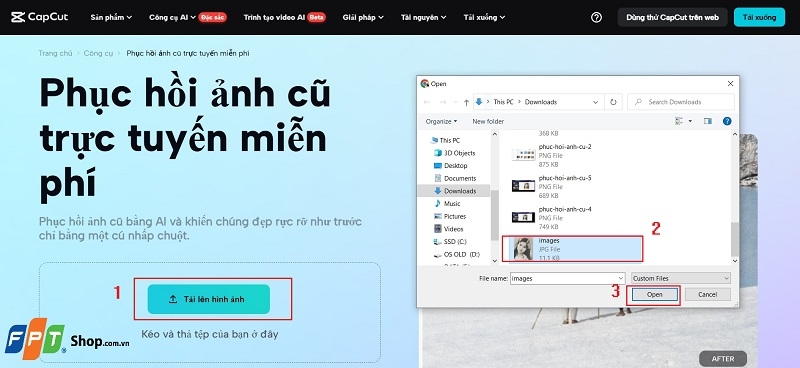Click the CapCut logo in header
The image size is (800, 368).
pos(40,17)
